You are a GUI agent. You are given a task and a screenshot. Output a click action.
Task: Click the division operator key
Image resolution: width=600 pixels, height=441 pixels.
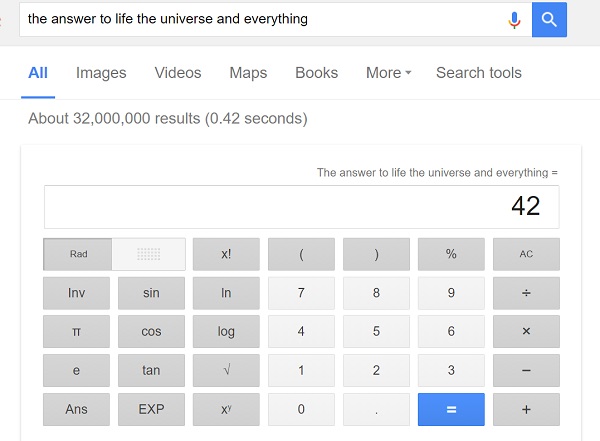(x=526, y=293)
